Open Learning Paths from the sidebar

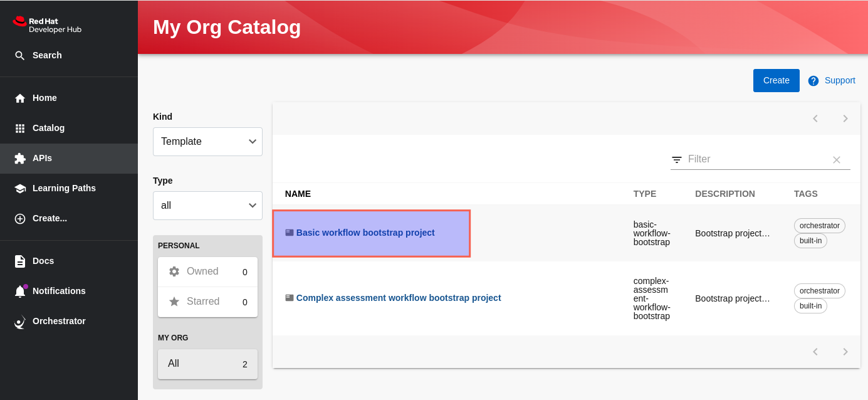[x=69, y=188]
